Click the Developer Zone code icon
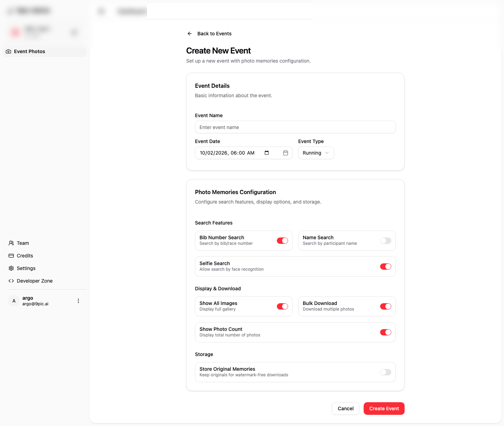 [x=11, y=281]
